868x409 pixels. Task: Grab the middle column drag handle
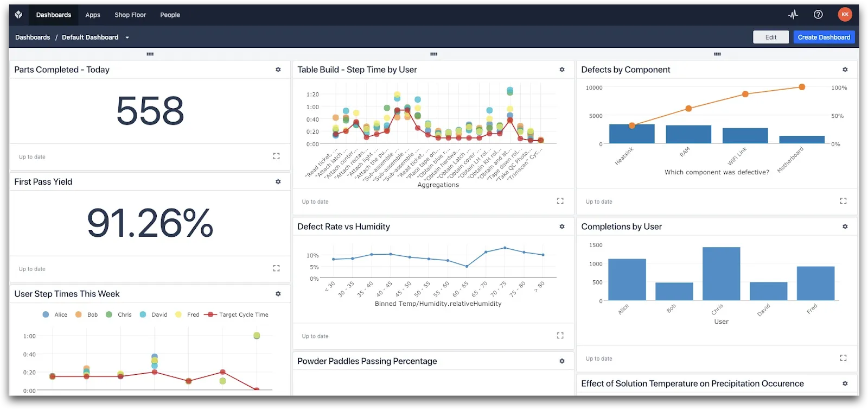tap(434, 54)
